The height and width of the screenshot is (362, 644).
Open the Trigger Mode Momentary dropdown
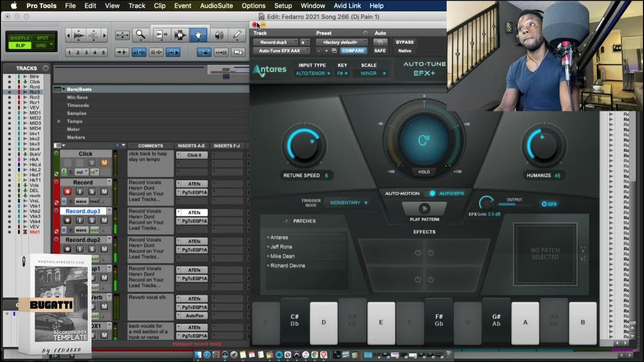348,203
